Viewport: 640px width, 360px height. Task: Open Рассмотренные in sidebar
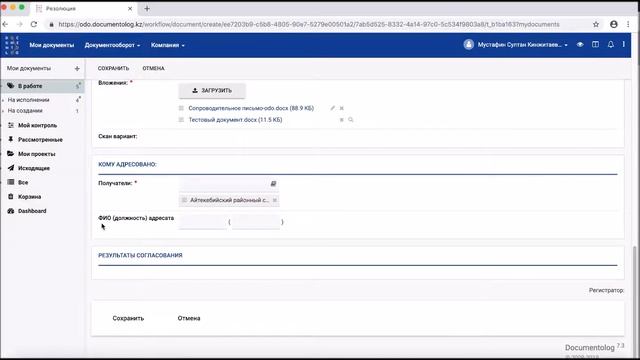pyautogui.click(x=40, y=140)
